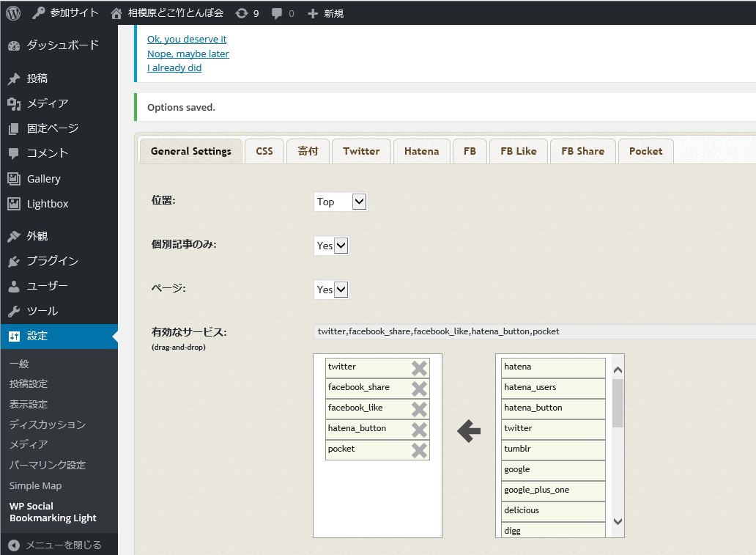The image size is (756, 555).
Task: Open Simple Map submenu item
Action: coord(35,485)
